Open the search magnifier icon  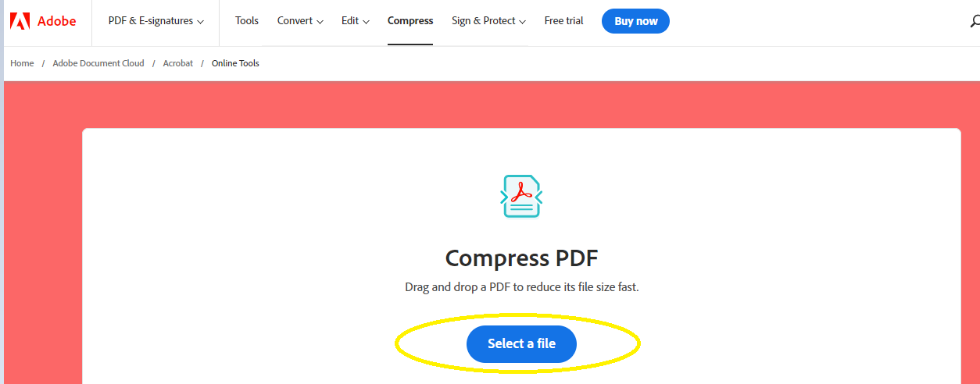pos(975,21)
